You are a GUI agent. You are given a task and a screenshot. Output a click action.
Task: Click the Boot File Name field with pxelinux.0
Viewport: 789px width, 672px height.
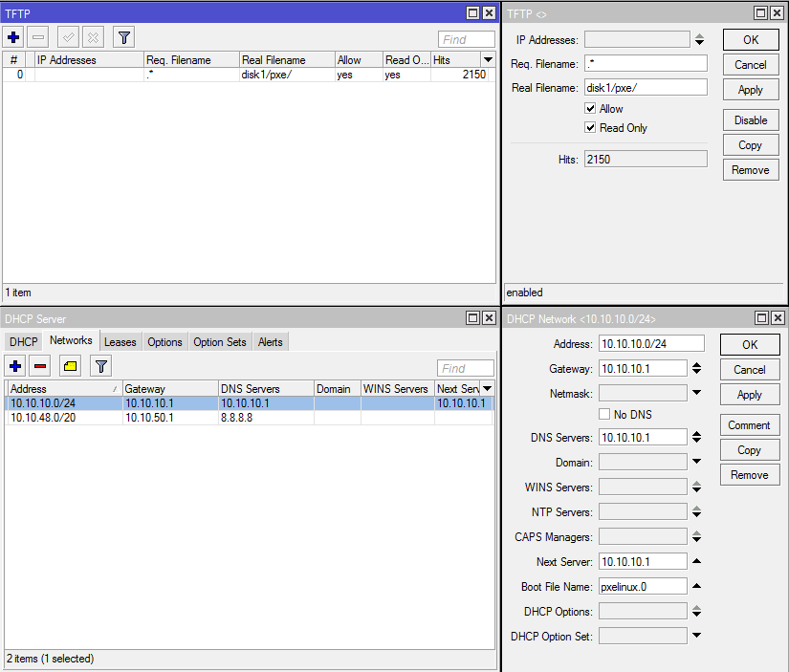[x=643, y=587]
